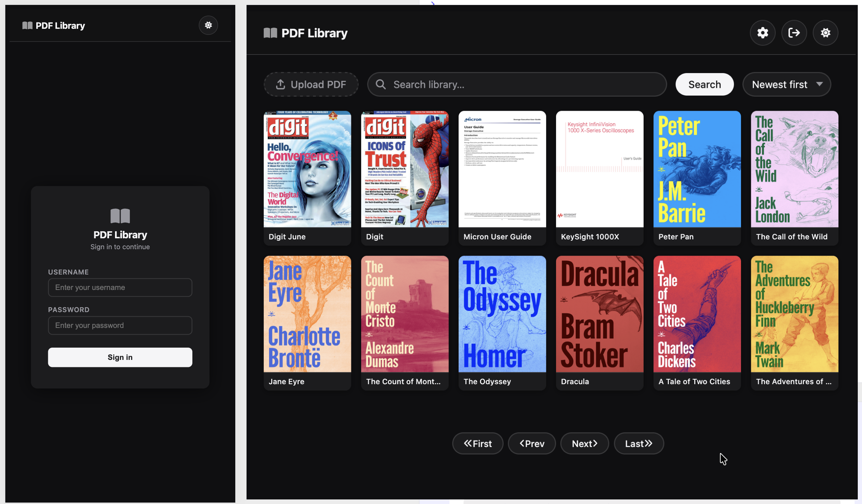Viewport: 862px width, 504px height.
Task: Open the Newest first sort dropdown
Action: (787, 84)
